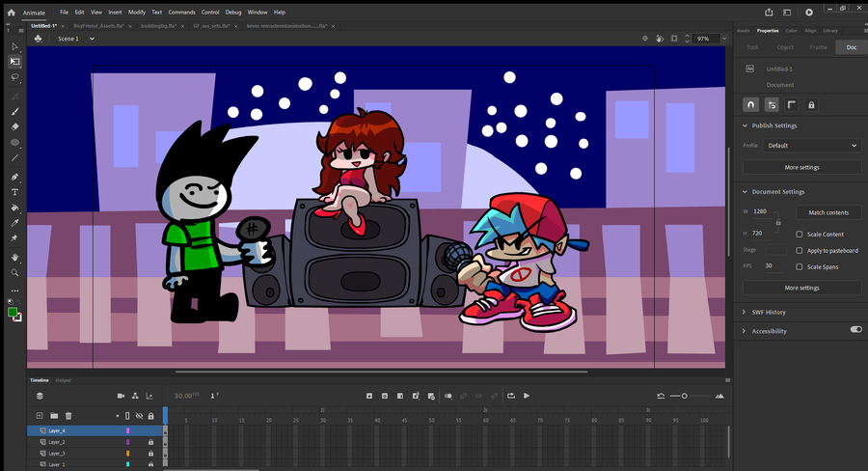Screen dimensions: 868x471
Task: Expand the Accessibility section
Action: pyautogui.click(x=744, y=331)
